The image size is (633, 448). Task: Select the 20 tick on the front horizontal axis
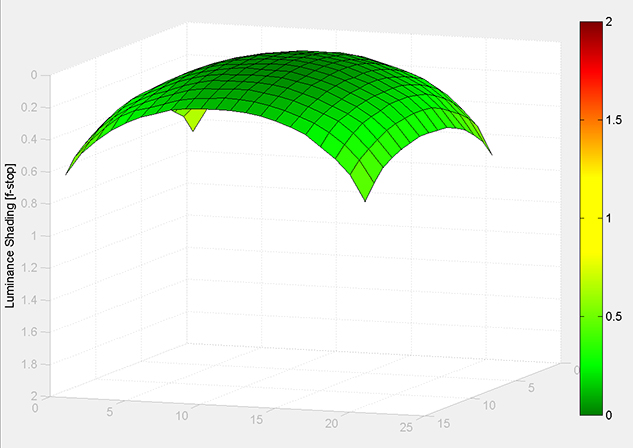331,423
